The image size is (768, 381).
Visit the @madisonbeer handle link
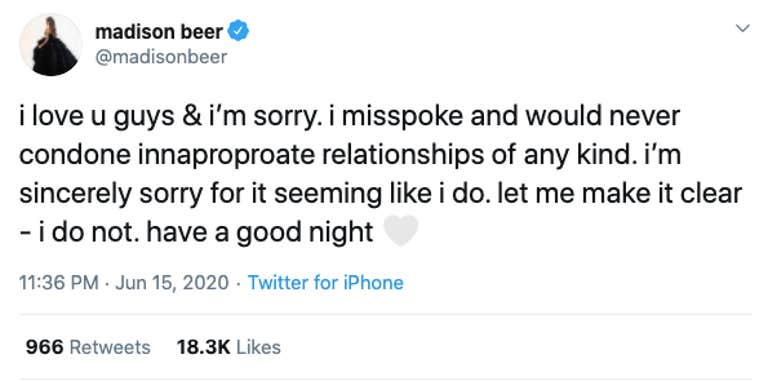pos(161,57)
